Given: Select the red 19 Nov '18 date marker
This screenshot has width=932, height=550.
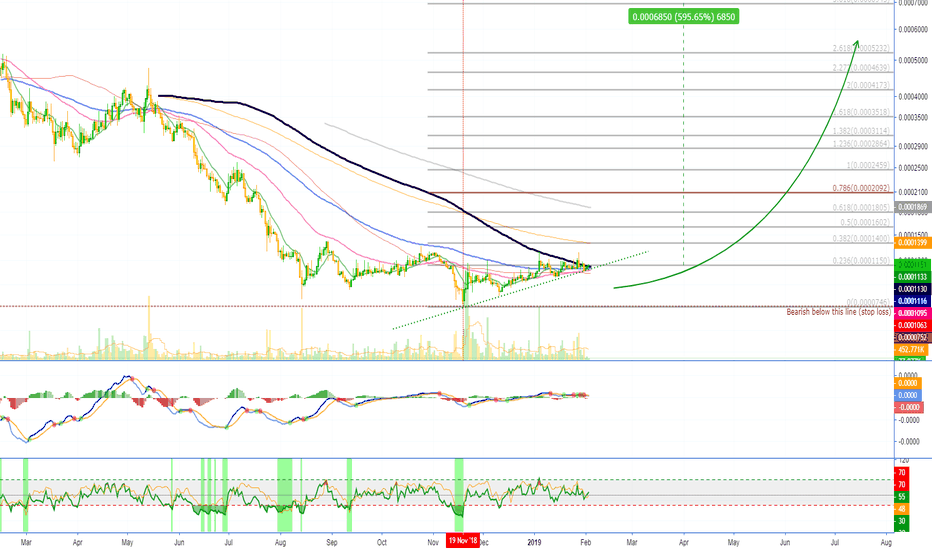Looking at the screenshot, I should (462, 540).
